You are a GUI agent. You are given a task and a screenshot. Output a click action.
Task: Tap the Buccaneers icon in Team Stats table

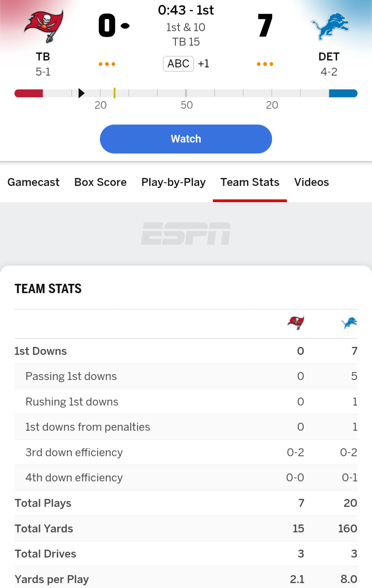point(296,323)
